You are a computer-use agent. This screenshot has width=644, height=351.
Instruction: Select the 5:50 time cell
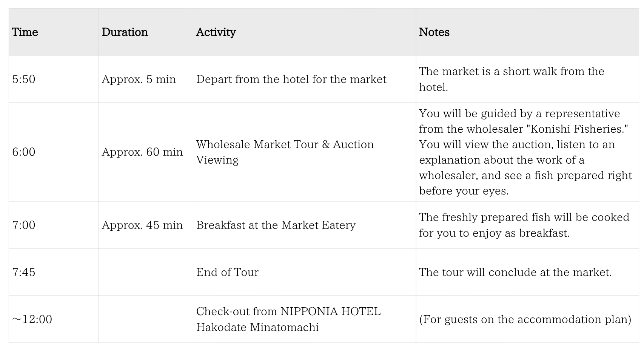[x=24, y=79]
